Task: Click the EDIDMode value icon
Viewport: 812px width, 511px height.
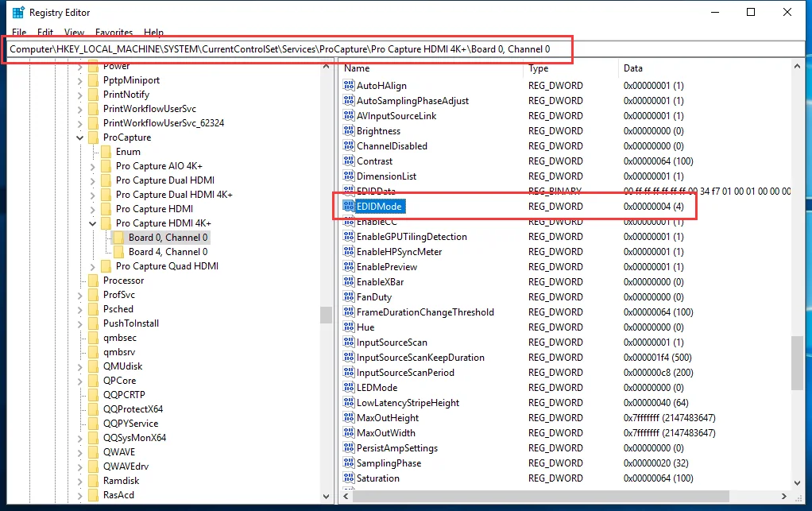Action: click(349, 206)
